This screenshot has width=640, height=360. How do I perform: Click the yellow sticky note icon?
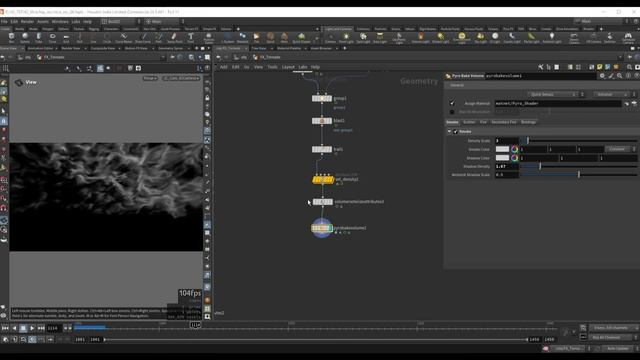[600, 67]
